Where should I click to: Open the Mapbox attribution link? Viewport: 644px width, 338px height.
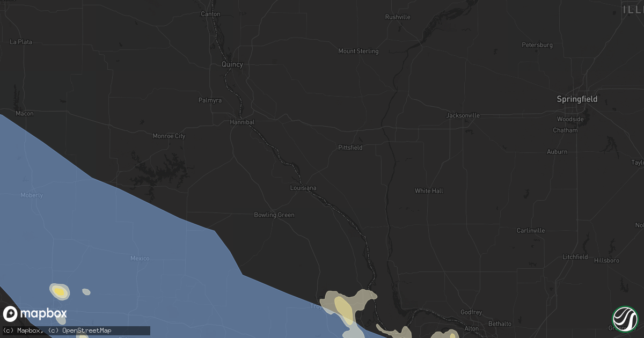coord(23,330)
